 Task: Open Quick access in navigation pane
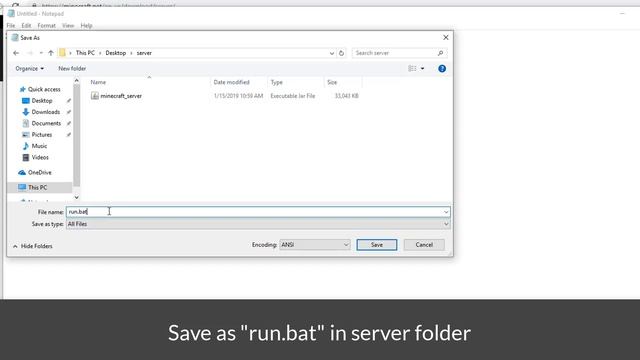(44, 89)
